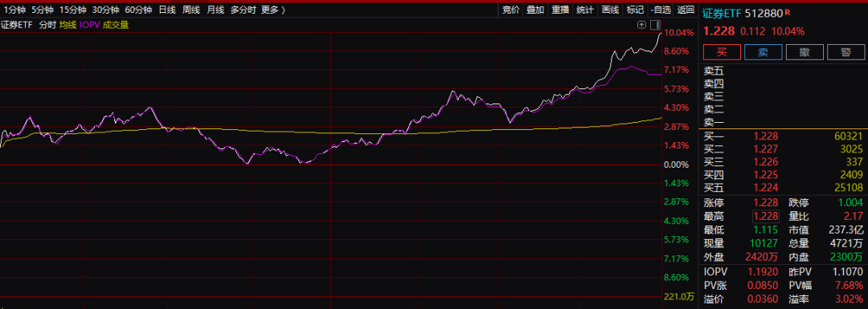Click the 返回 back button
The width and height of the screenshot is (868, 309).
(x=686, y=10)
